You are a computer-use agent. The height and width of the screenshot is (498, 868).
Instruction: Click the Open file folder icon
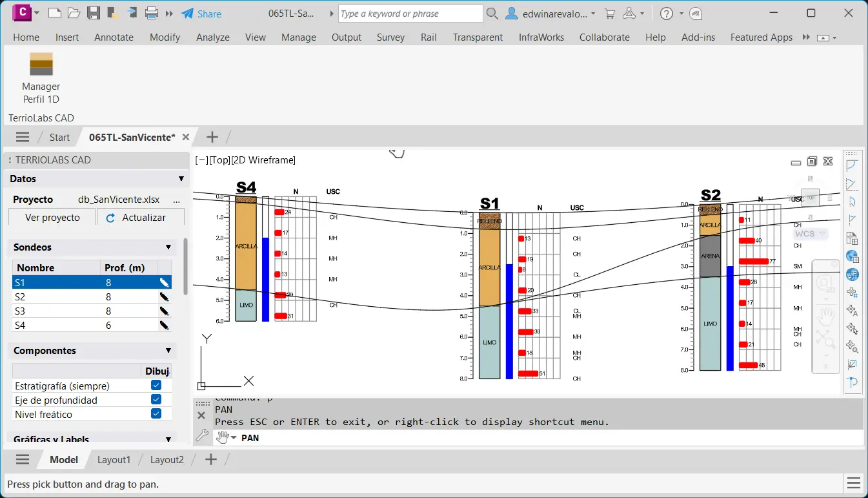[74, 13]
